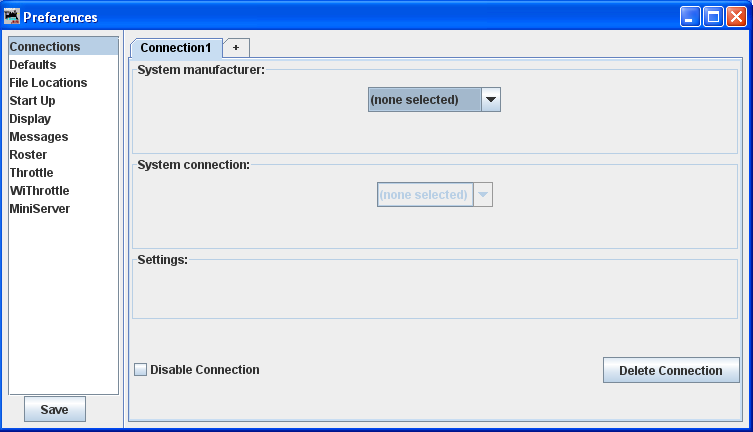Image resolution: width=753 pixels, height=432 pixels.
Task: Select Start Up in the sidebar
Action: [x=32, y=101]
